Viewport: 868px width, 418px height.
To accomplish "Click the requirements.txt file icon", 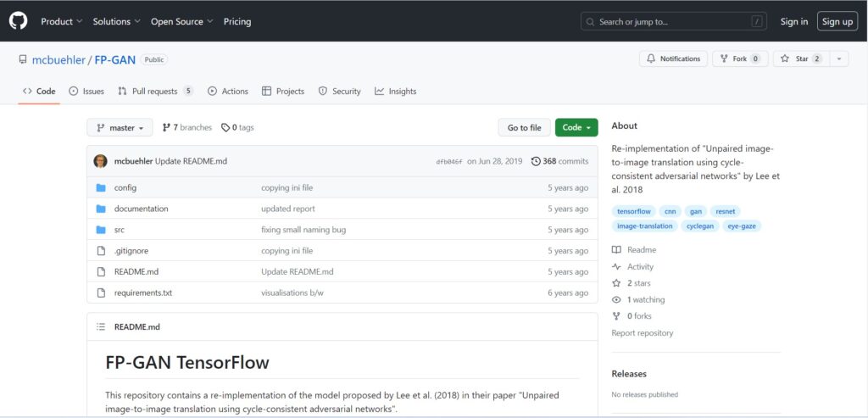I will pyautogui.click(x=101, y=293).
